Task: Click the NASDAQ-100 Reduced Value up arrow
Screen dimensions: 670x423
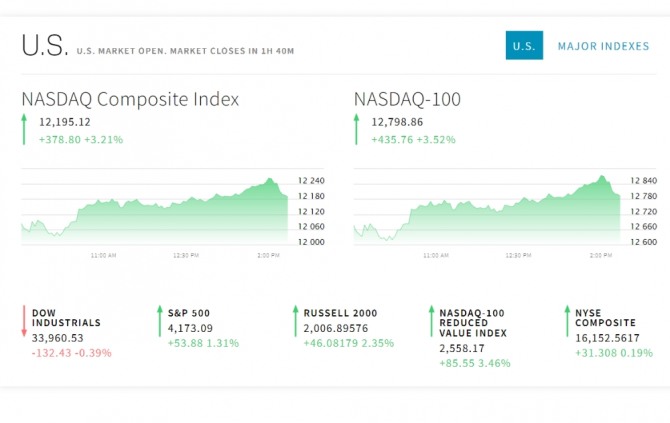Action: tap(431, 322)
